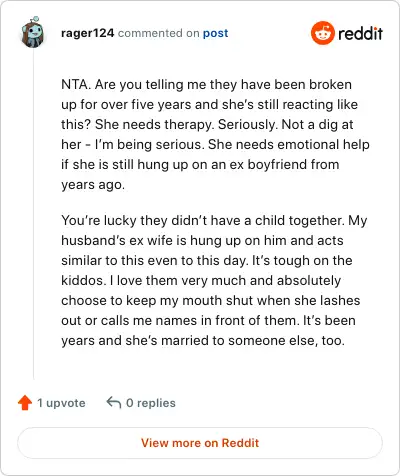
Task: Click the 'commented on' header text
Action: tap(159, 33)
